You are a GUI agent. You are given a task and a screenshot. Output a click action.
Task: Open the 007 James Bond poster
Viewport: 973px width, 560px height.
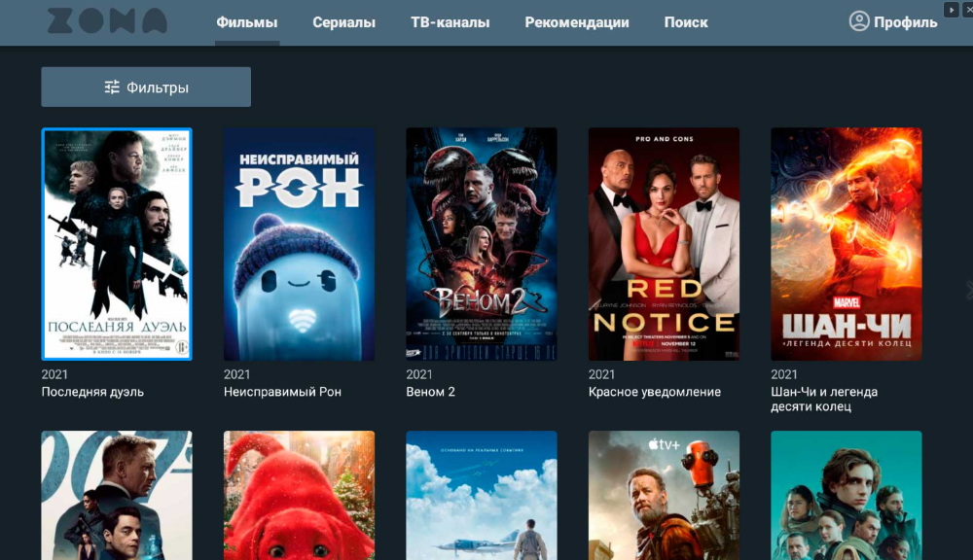117,496
